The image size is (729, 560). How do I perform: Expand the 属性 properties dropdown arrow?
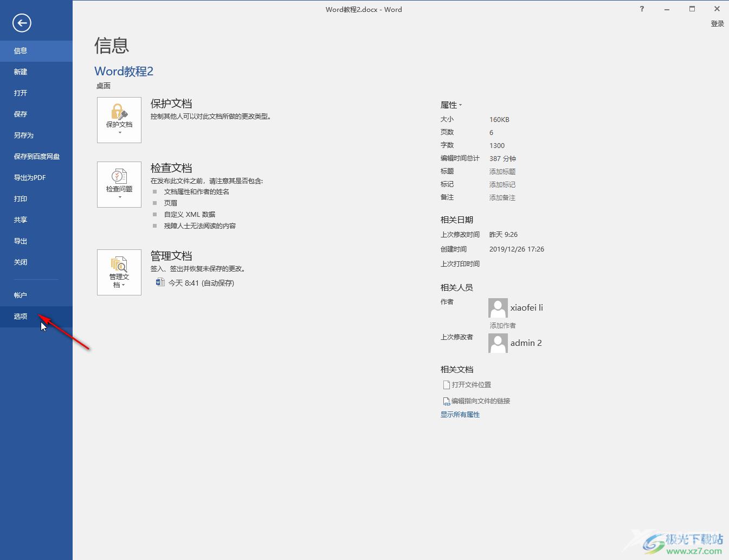(460, 105)
